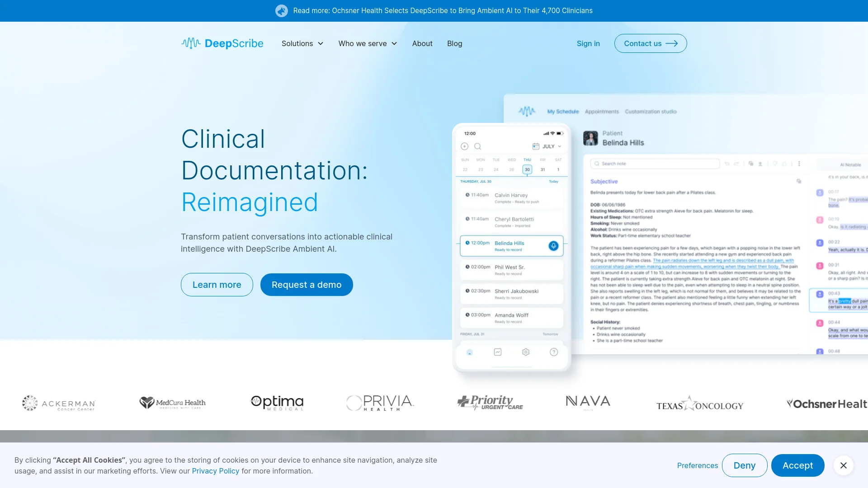Select Calvin Harvey appointment row
This screenshot has height=488, width=868.
(512, 198)
